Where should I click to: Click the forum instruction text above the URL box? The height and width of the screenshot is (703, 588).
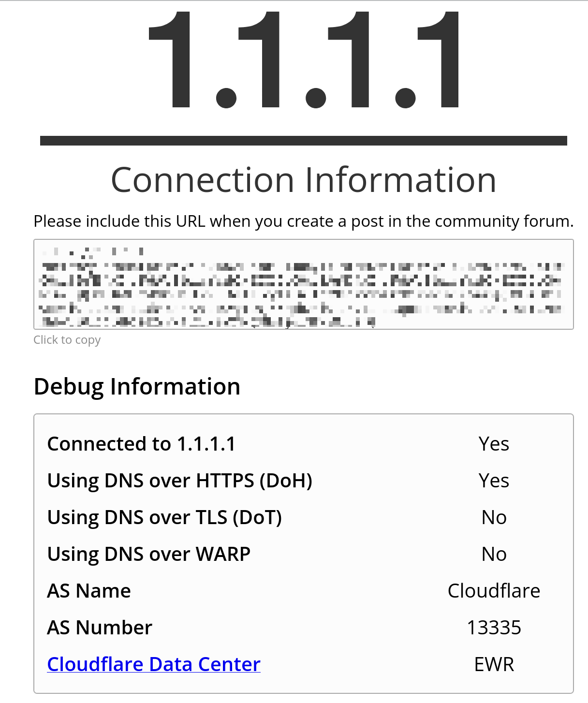click(x=303, y=221)
